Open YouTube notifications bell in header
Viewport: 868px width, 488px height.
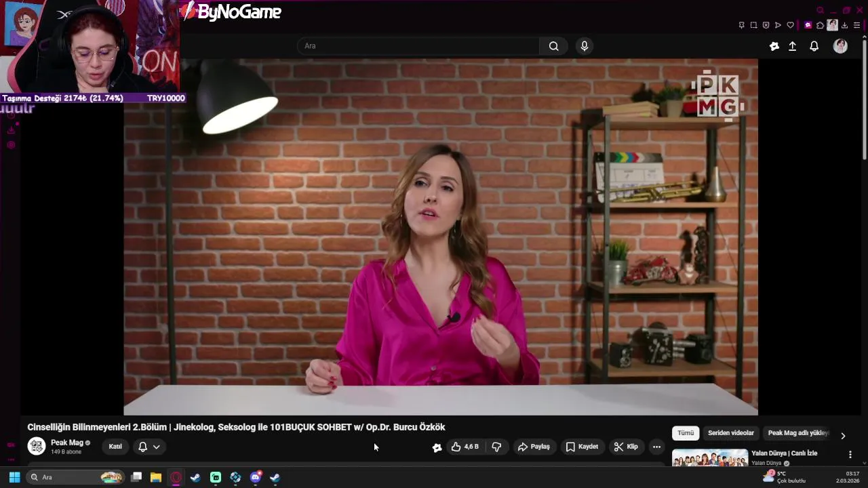814,46
